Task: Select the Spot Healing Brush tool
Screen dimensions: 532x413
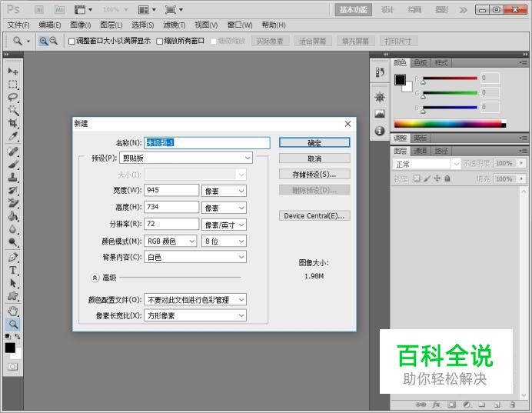Action: point(13,152)
